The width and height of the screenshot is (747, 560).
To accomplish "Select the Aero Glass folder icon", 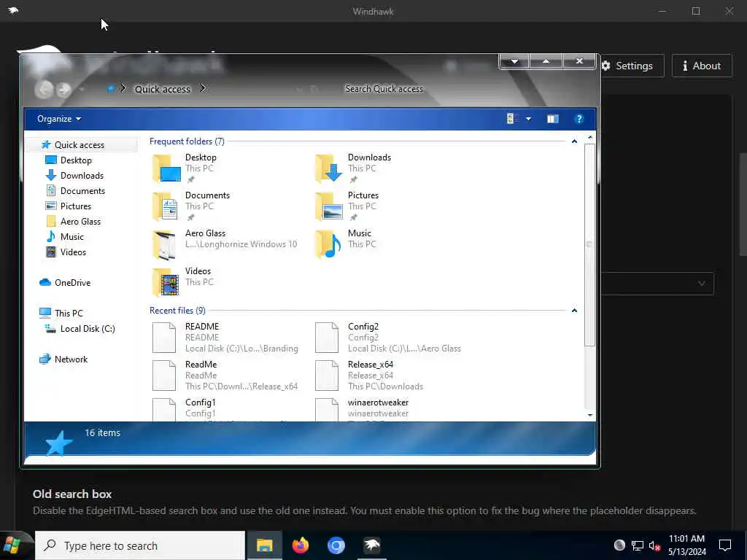I will 165,244.
